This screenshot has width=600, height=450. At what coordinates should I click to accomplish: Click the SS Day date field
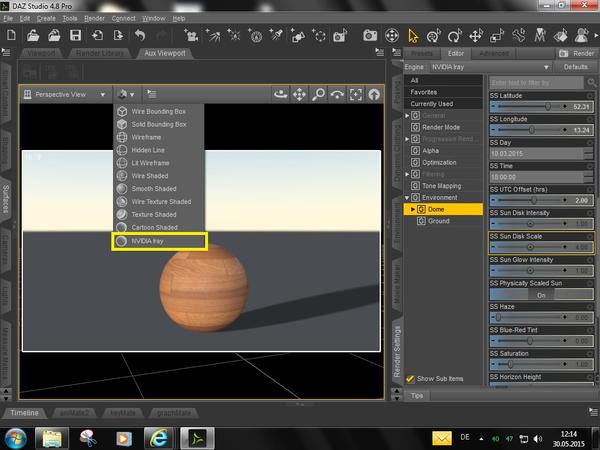click(536, 154)
